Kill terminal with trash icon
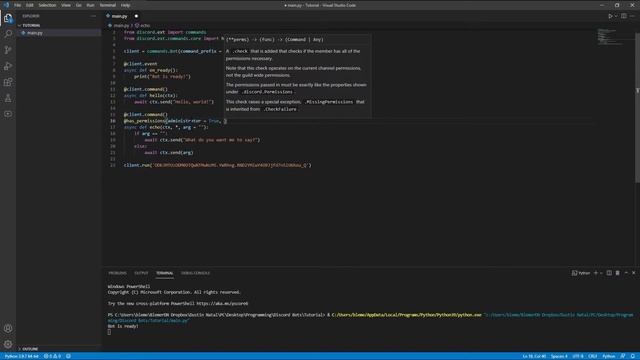The height and width of the screenshot is (360, 640). (x=618, y=273)
